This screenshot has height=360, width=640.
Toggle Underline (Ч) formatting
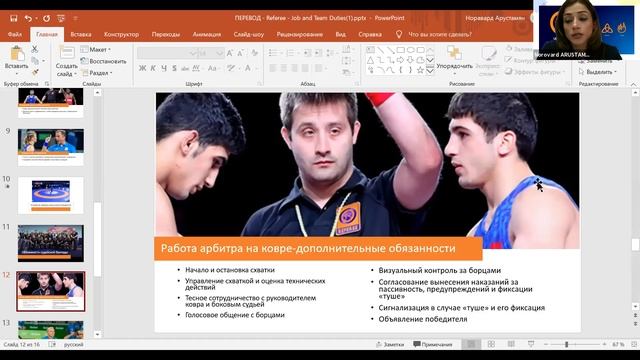tap(164, 68)
